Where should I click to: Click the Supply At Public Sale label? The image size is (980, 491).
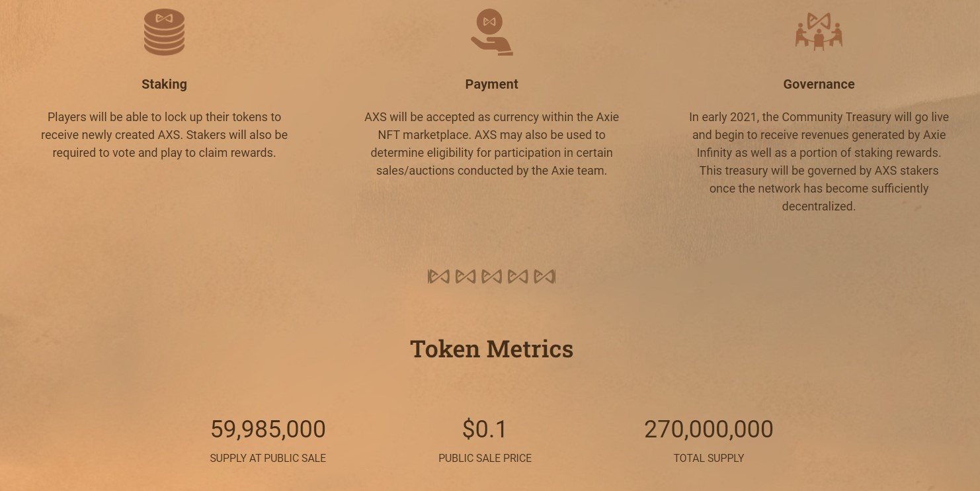(x=268, y=458)
